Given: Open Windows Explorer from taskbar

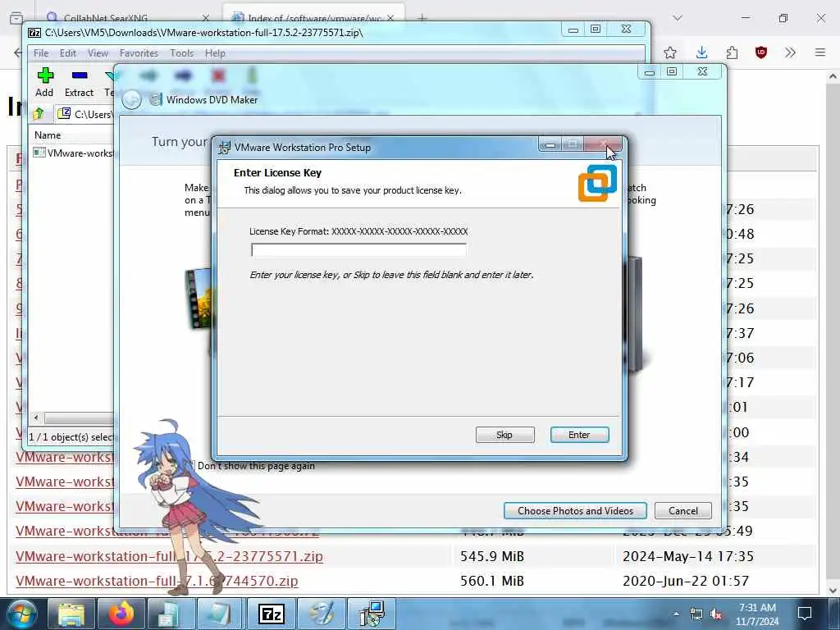Looking at the screenshot, I should pyautogui.click(x=71, y=614).
